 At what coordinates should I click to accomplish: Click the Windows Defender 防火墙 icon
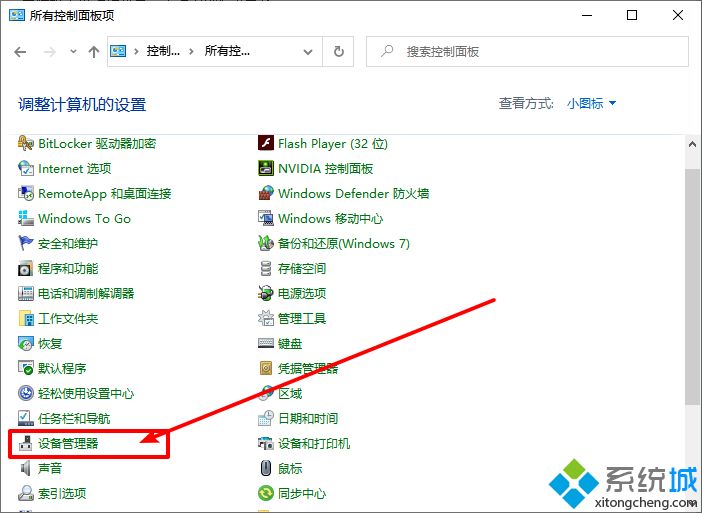pyautogui.click(x=265, y=193)
